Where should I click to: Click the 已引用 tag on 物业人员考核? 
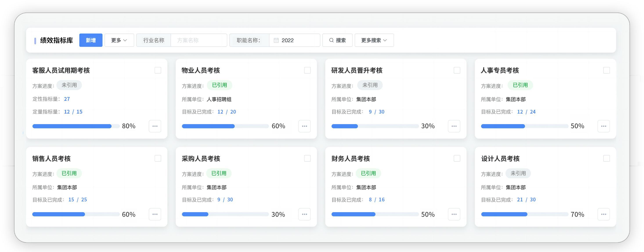pos(219,85)
